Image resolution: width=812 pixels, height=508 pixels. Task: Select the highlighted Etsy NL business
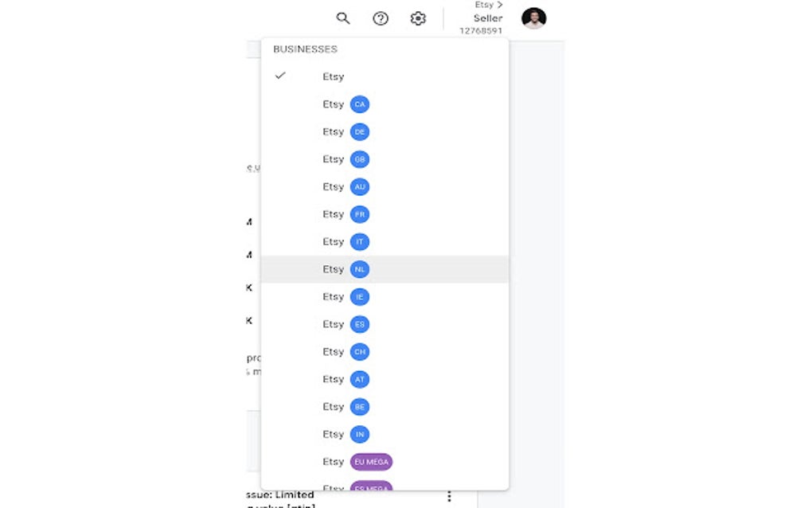coord(345,269)
